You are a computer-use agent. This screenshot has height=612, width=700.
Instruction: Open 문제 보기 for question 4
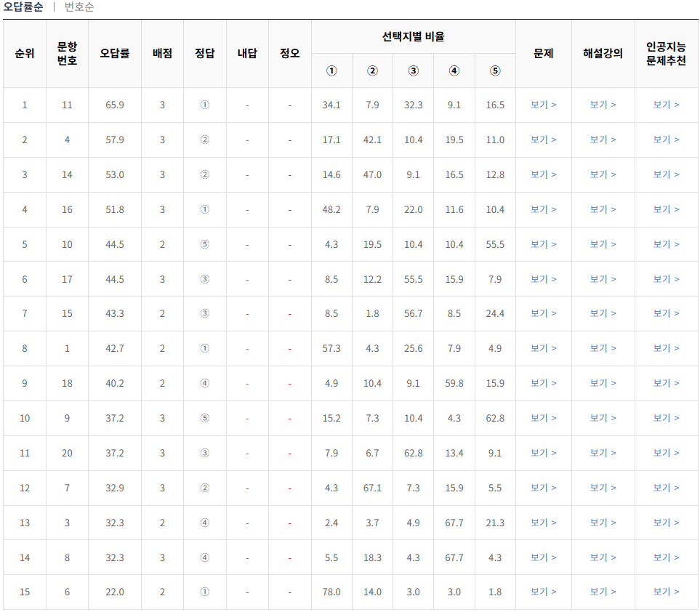[544, 140]
